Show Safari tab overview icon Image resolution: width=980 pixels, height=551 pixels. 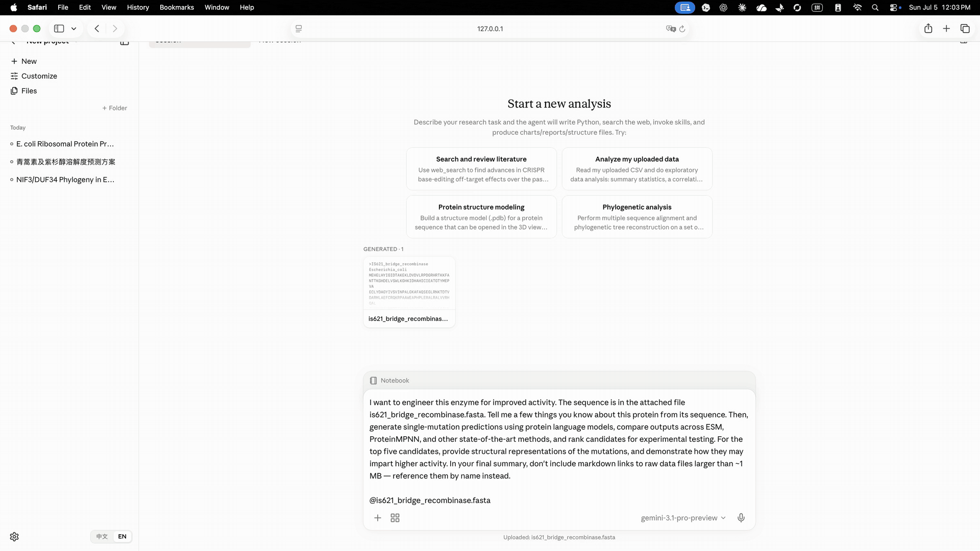[965, 29]
